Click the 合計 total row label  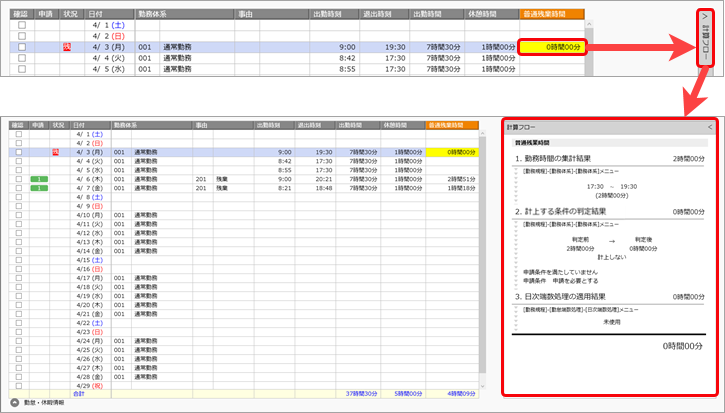click(x=79, y=394)
